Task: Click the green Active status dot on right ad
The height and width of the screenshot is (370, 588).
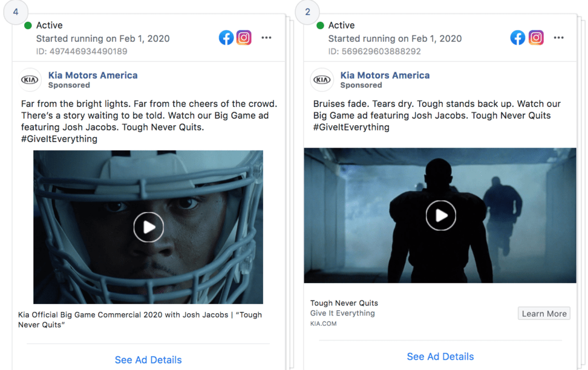Action: coord(320,25)
